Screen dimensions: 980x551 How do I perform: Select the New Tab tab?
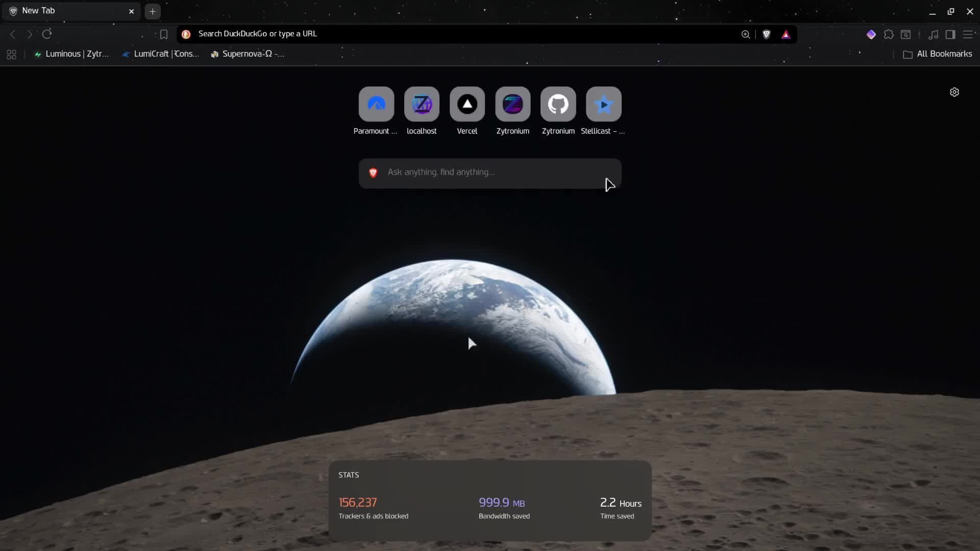[x=70, y=11]
